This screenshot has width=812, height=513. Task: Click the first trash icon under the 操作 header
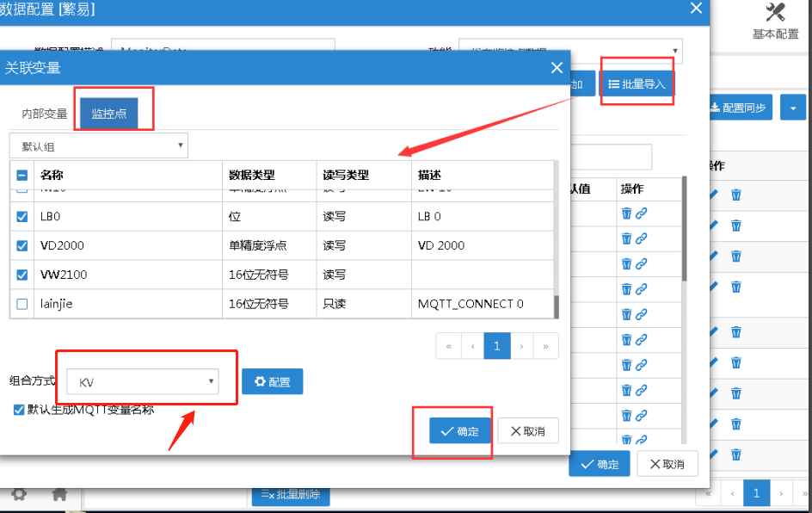626,213
